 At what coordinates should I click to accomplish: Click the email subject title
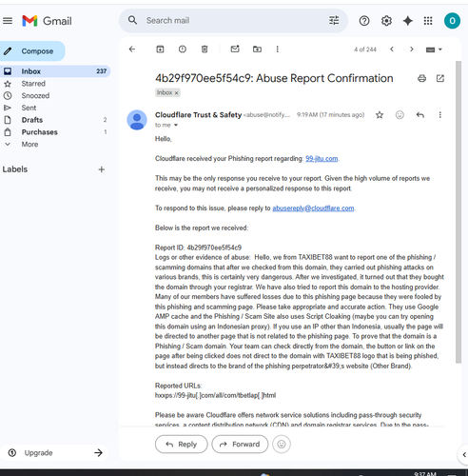click(274, 78)
